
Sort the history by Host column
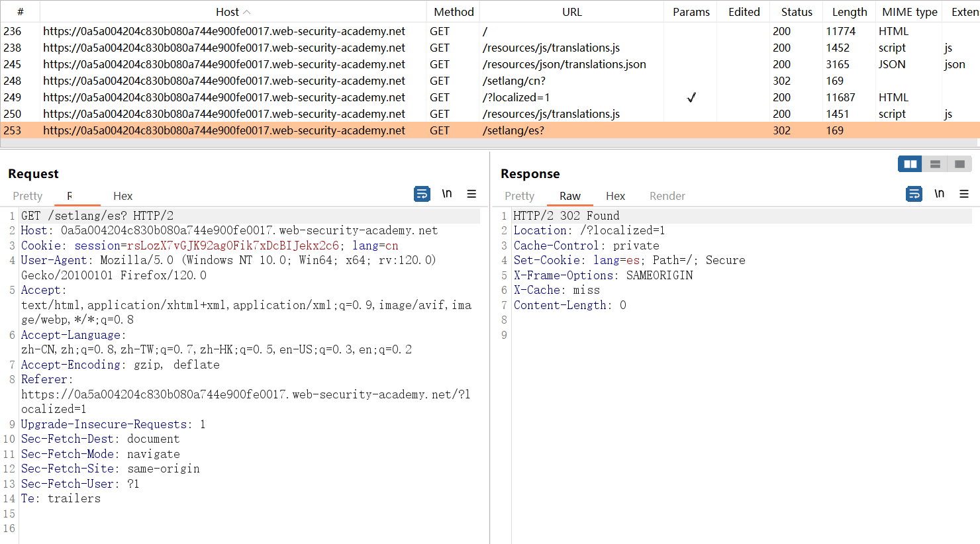pyautogui.click(x=227, y=12)
